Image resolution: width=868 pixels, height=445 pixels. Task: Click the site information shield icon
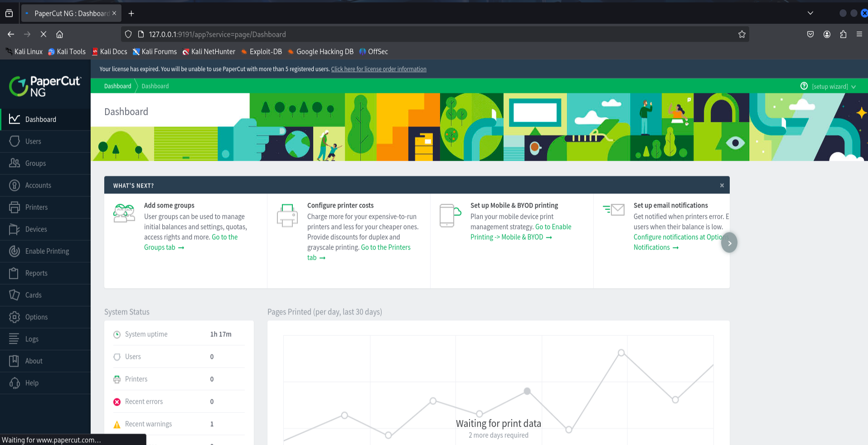click(128, 34)
